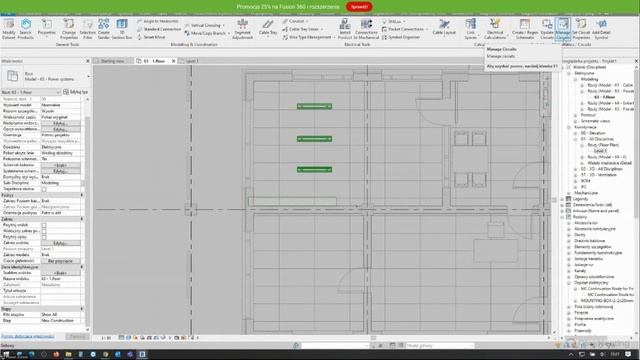Toggle the checkbox below Sub-Discipline row
Viewport: 640px width, 360px height.
[x=44, y=189]
